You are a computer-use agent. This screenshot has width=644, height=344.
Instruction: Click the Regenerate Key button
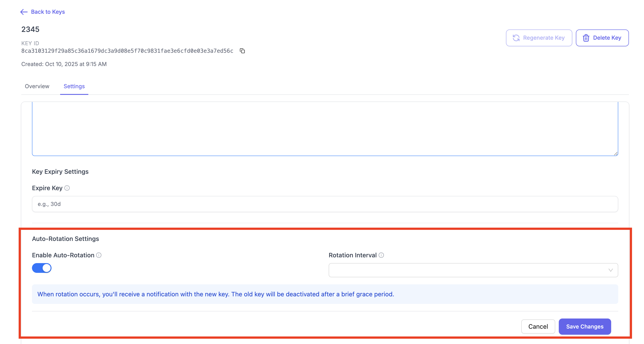539,38
